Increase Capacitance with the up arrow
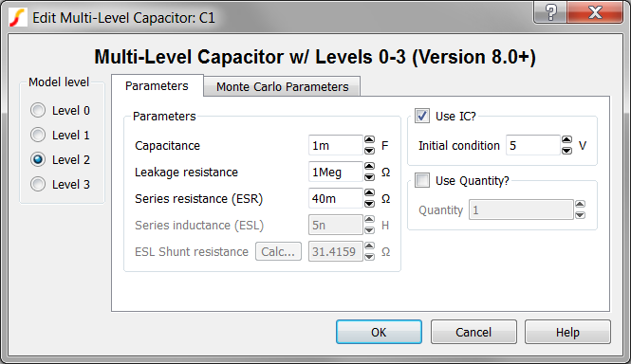Viewport: 631px width, 364px height. [369, 140]
